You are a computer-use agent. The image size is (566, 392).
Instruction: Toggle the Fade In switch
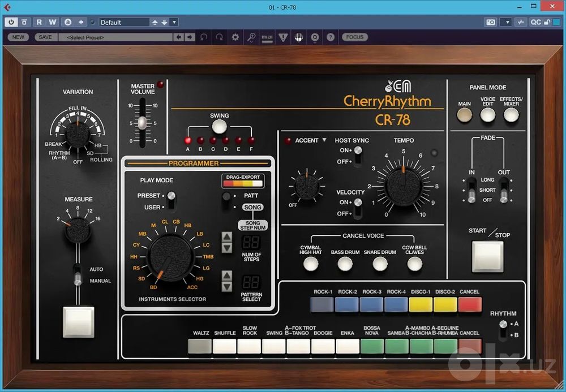471,190
